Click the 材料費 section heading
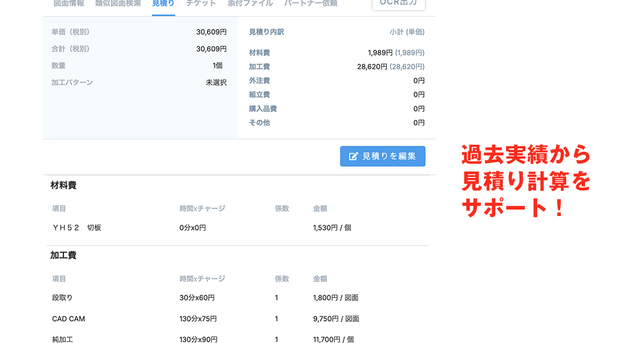Viewport: 644px width, 343px height. [63, 185]
